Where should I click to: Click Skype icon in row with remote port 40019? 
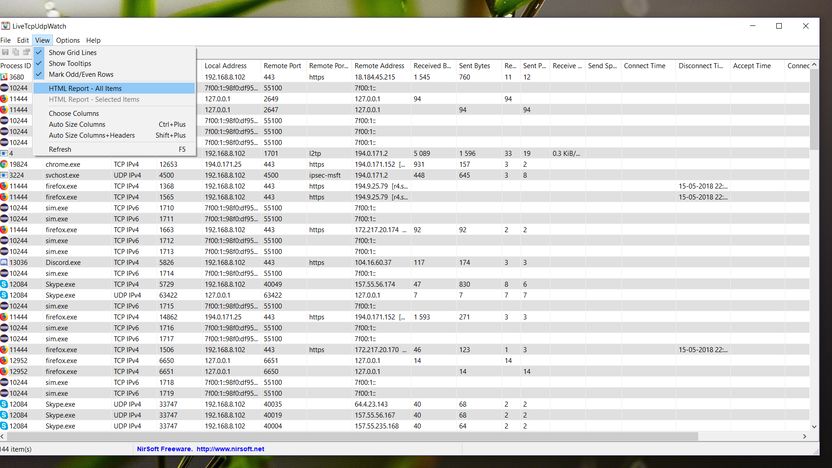tap(4, 415)
